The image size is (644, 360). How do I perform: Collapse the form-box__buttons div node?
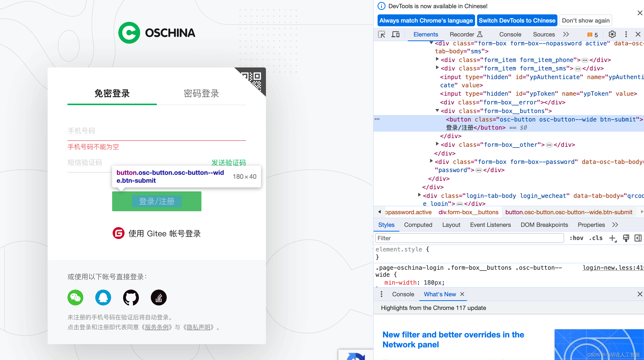pyautogui.click(x=437, y=110)
